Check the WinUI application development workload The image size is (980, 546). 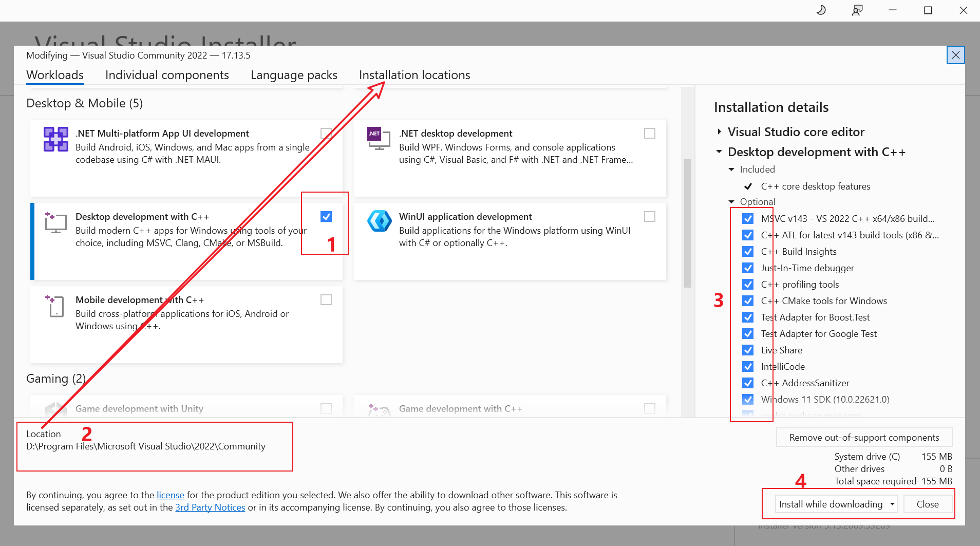650,217
